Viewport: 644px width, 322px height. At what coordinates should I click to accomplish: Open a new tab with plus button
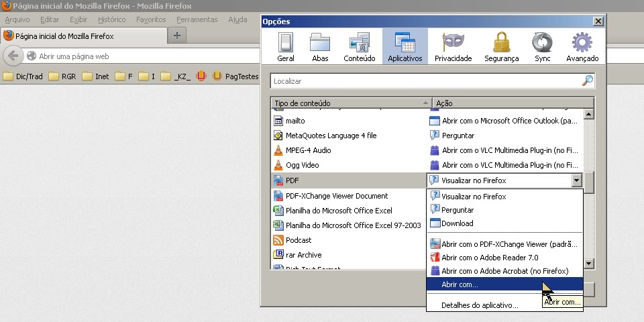coord(177,36)
